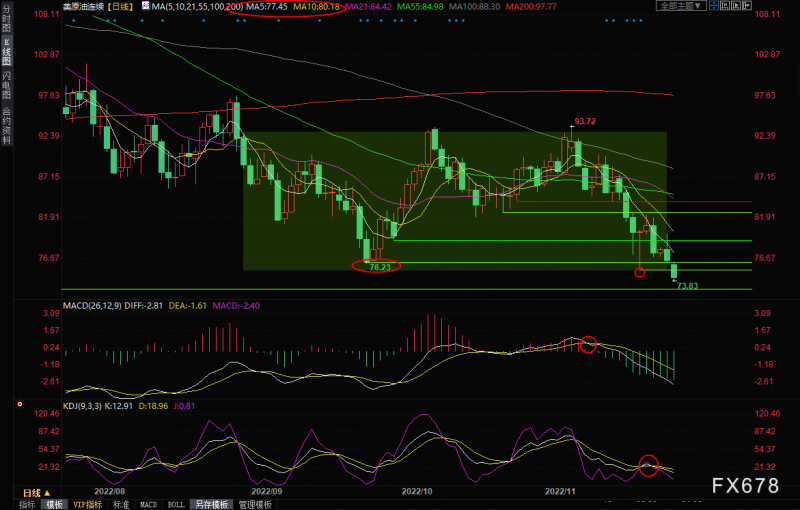This screenshot has width=800, height=510.
Task: Click the MA5:77.45 value
Action: (x=266, y=7)
